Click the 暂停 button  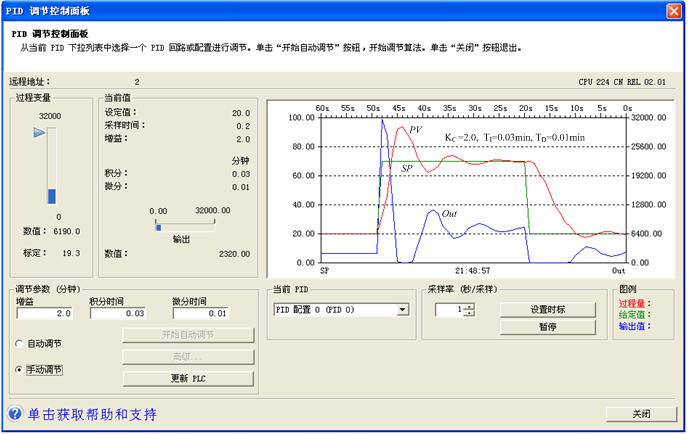548,327
